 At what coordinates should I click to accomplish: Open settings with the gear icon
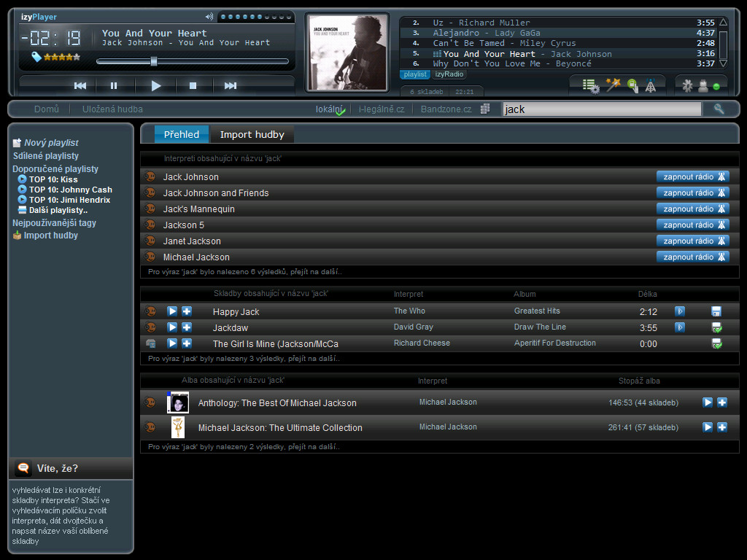point(687,86)
